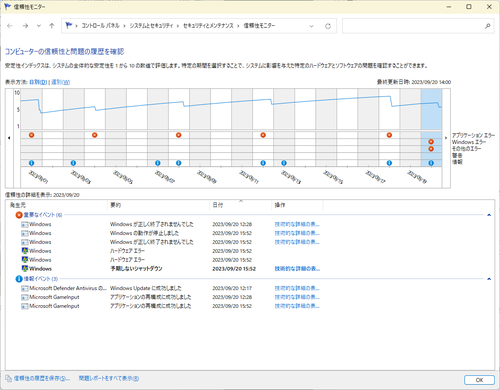Viewport: 500px width, 390px height.
Task: Sort by 日付 column header
Action: pos(241,205)
